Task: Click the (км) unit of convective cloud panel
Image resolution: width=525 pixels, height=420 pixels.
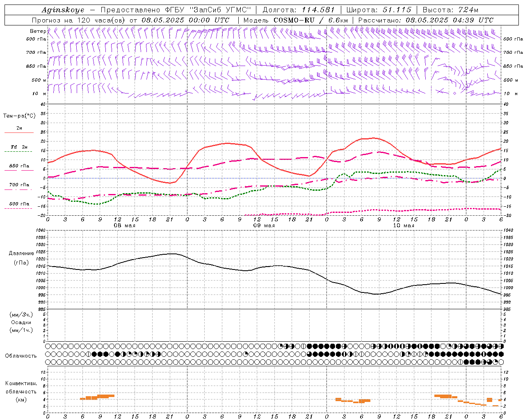Action: tap(21, 399)
